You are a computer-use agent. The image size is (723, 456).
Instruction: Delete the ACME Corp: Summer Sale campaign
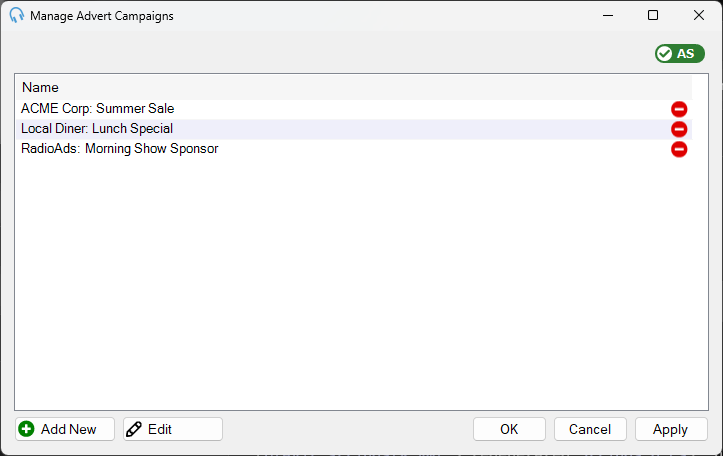(679, 109)
